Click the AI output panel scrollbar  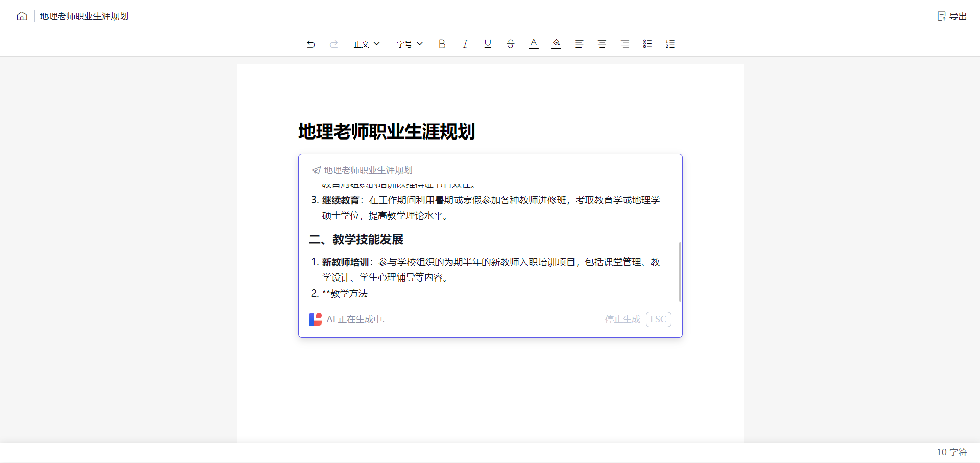680,271
